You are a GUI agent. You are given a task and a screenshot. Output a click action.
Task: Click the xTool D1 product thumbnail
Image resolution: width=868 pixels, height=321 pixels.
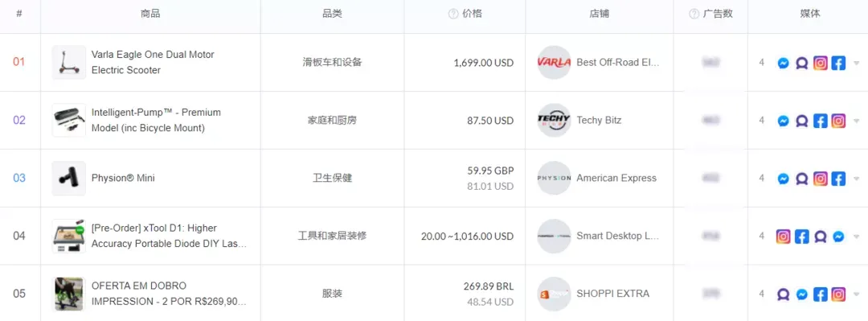coord(68,237)
